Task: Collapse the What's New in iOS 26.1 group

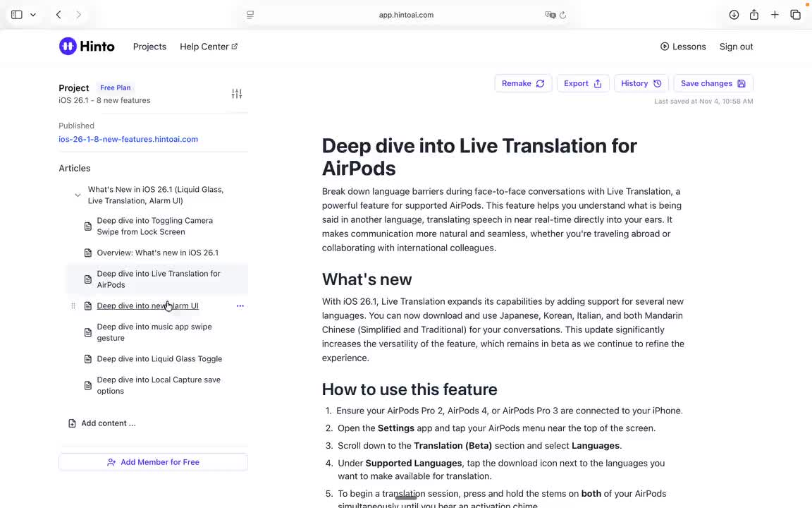Action: click(78, 195)
